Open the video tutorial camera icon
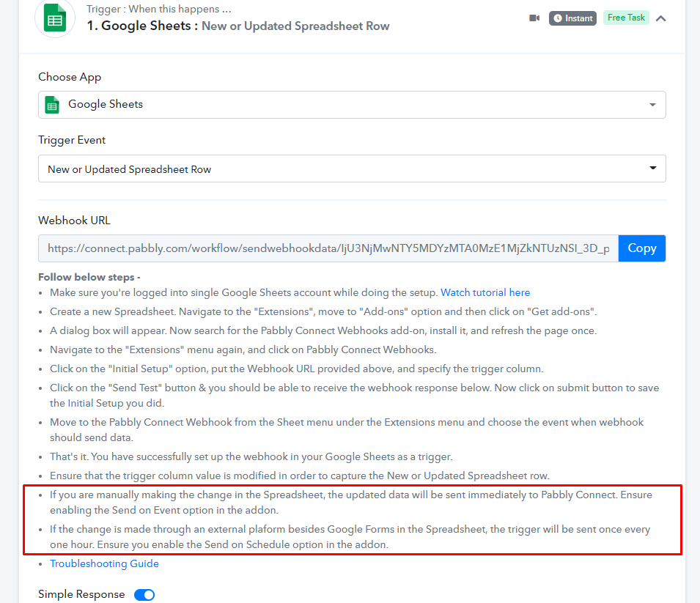This screenshot has width=700, height=603. coord(534,18)
